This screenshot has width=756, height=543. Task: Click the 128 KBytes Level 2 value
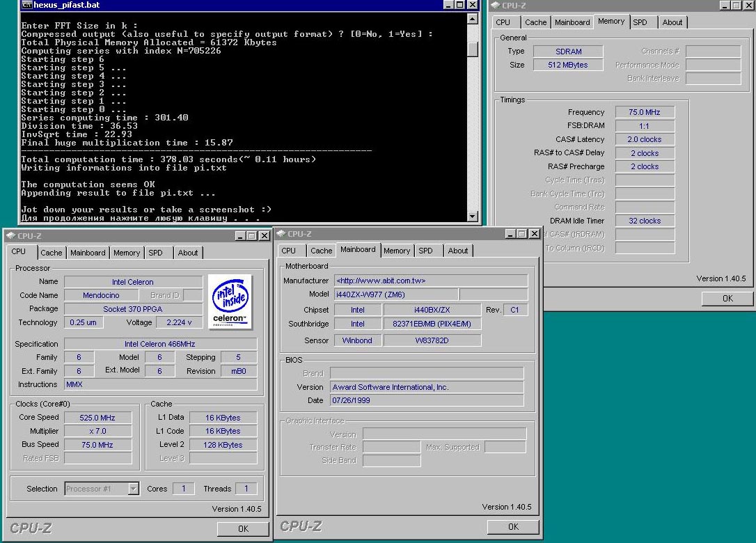pyautogui.click(x=223, y=445)
